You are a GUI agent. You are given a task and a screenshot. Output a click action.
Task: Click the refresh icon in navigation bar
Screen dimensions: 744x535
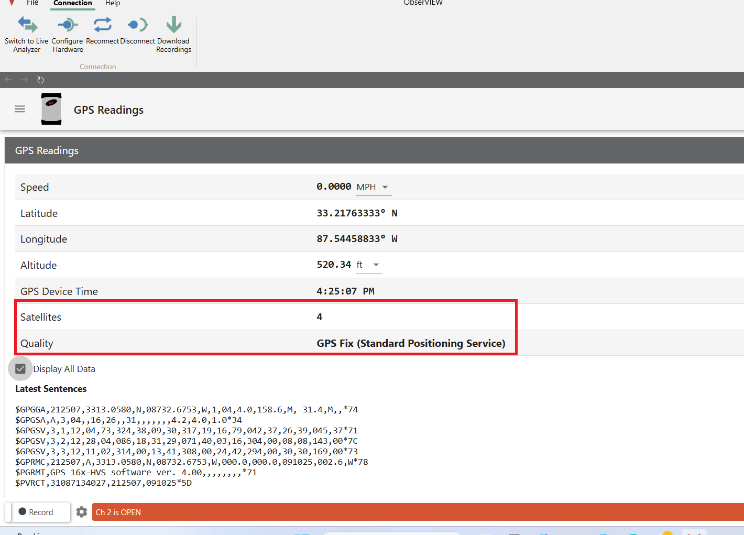[x=40, y=79]
